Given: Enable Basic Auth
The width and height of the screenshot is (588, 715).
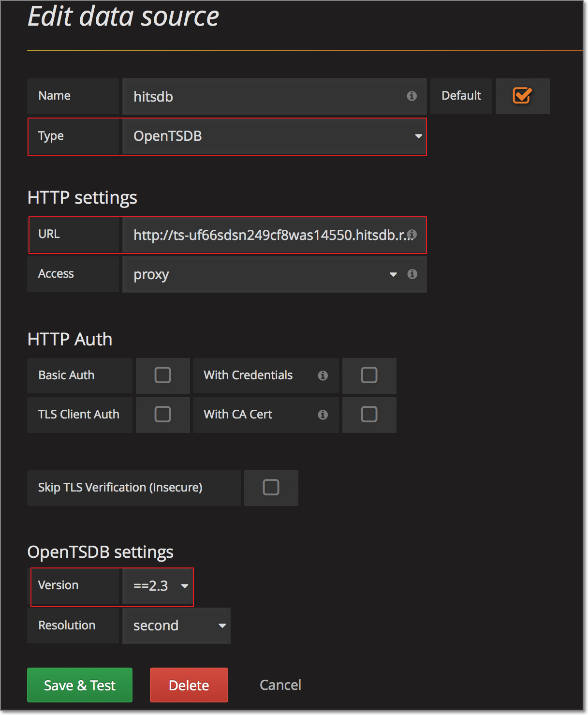Looking at the screenshot, I should click(x=162, y=375).
